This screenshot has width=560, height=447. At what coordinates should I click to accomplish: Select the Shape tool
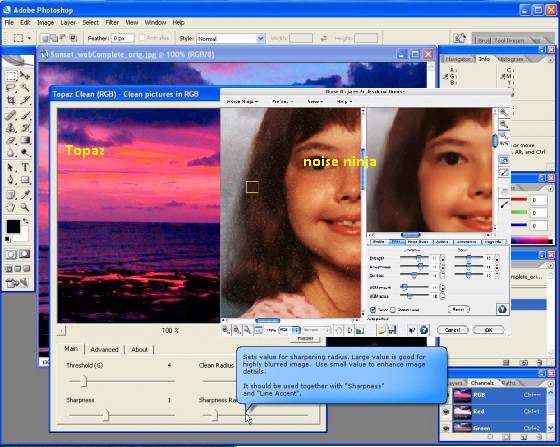[x=25, y=180]
